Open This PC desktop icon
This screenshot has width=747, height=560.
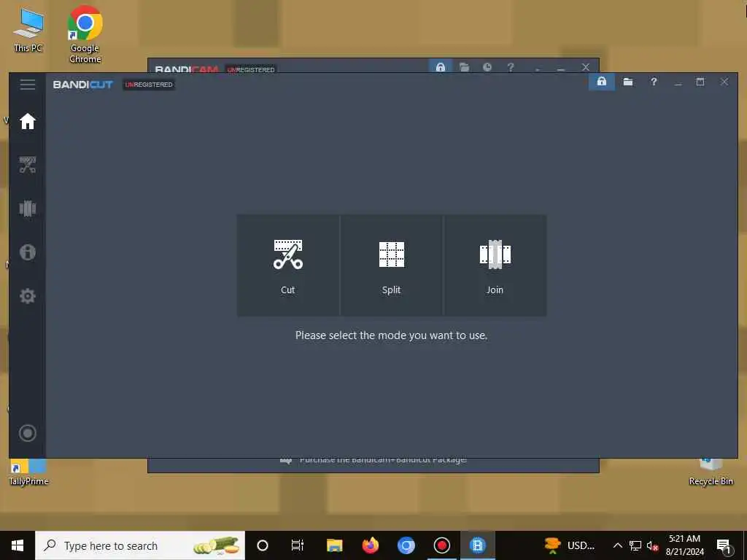tap(28, 29)
